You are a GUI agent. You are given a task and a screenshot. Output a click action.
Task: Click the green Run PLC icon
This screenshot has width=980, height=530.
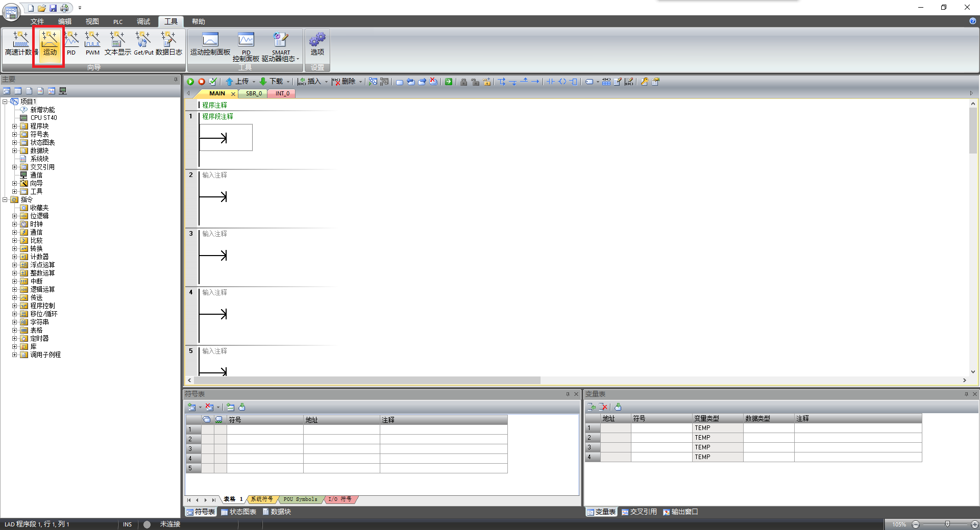190,82
